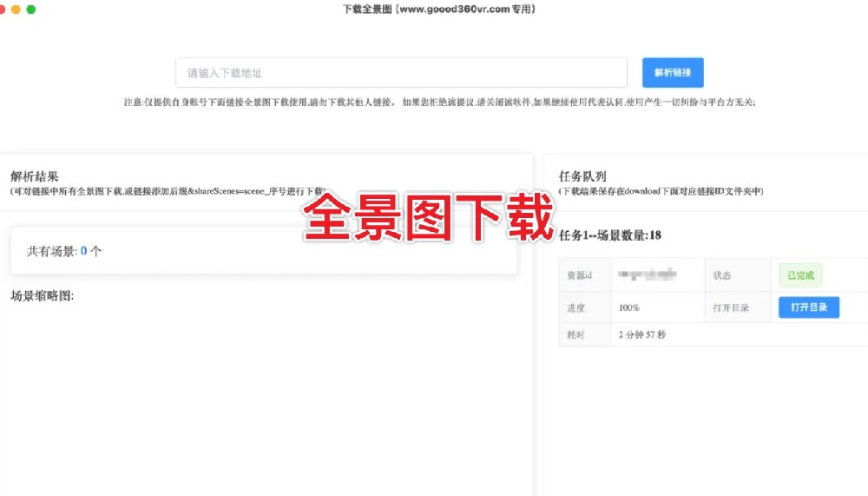
Task: Click the 场景缩略图 label
Action: [x=43, y=295]
